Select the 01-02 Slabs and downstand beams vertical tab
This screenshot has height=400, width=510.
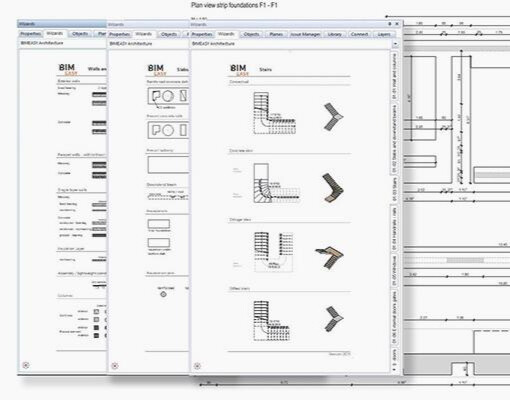pos(394,138)
